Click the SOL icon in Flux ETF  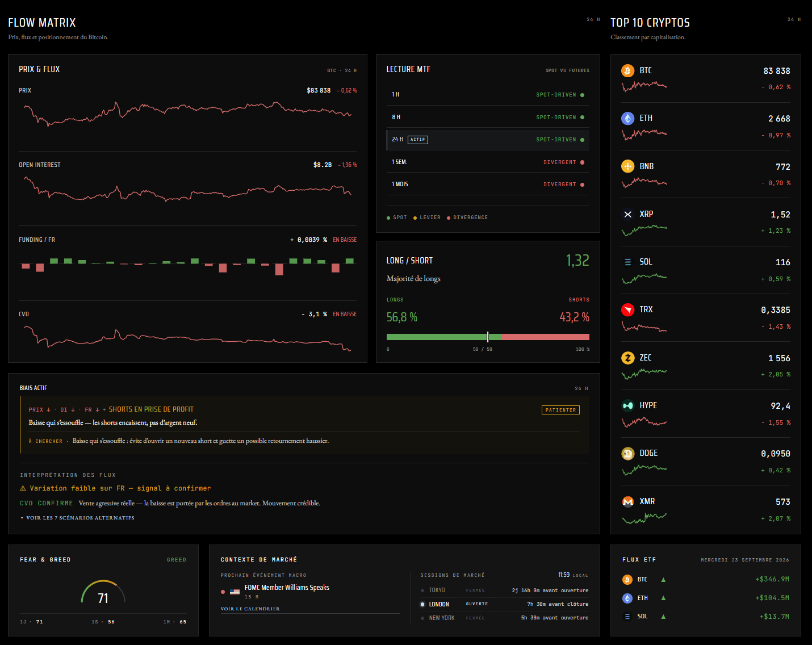(627, 617)
